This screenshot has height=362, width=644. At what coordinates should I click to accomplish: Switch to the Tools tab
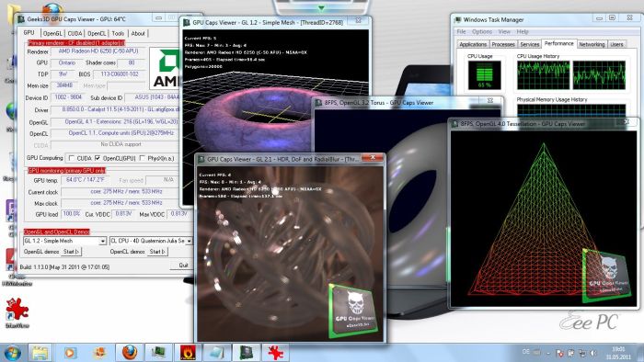(x=118, y=34)
